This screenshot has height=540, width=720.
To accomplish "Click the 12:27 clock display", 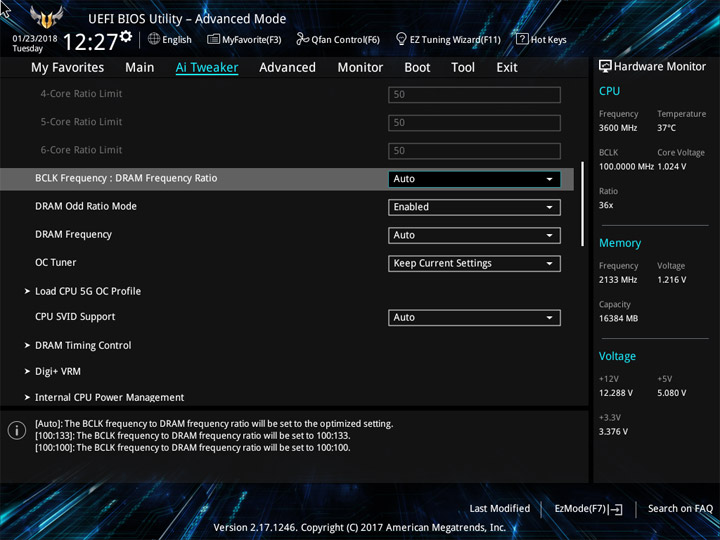I will [x=90, y=42].
